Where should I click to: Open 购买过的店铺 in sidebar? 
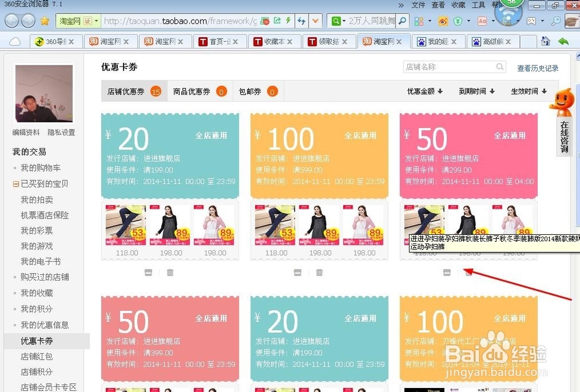[45, 277]
